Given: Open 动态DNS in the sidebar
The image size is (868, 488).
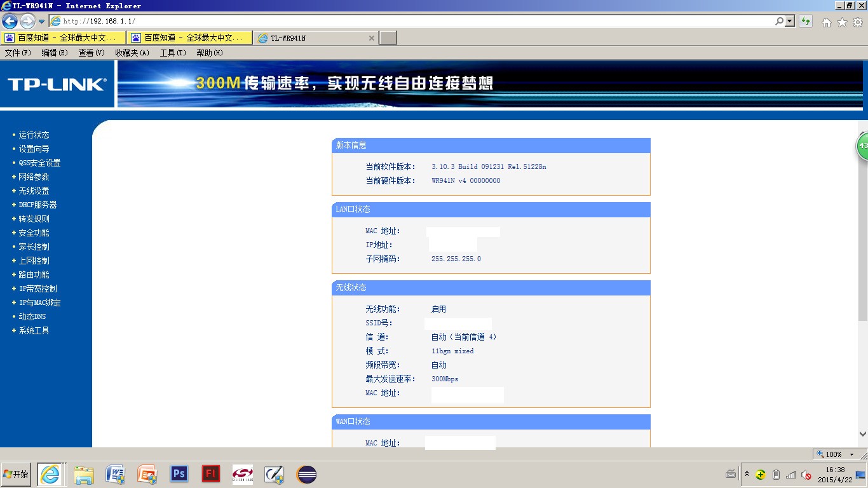Looking at the screenshot, I should click(x=32, y=316).
